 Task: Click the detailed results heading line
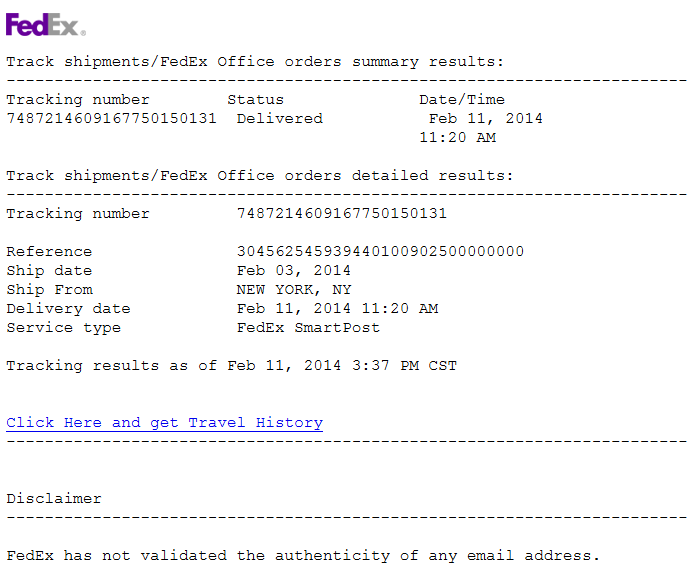pos(259,175)
